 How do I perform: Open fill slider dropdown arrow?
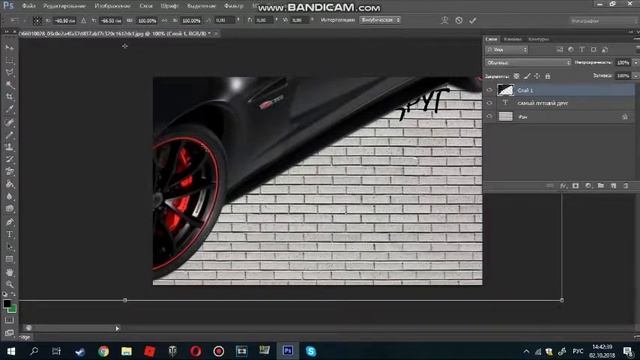636,76
